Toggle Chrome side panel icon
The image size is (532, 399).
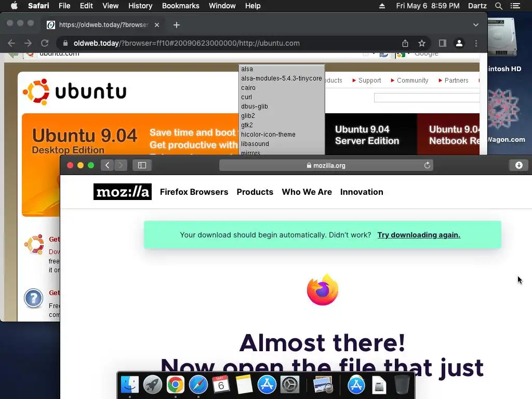[443, 43]
